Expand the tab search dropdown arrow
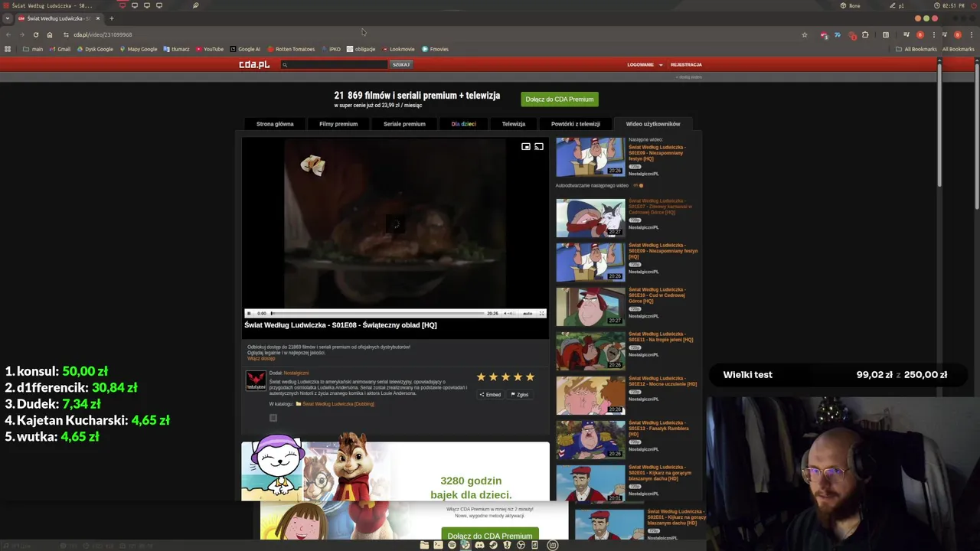The image size is (980, 551). point(8,18)
